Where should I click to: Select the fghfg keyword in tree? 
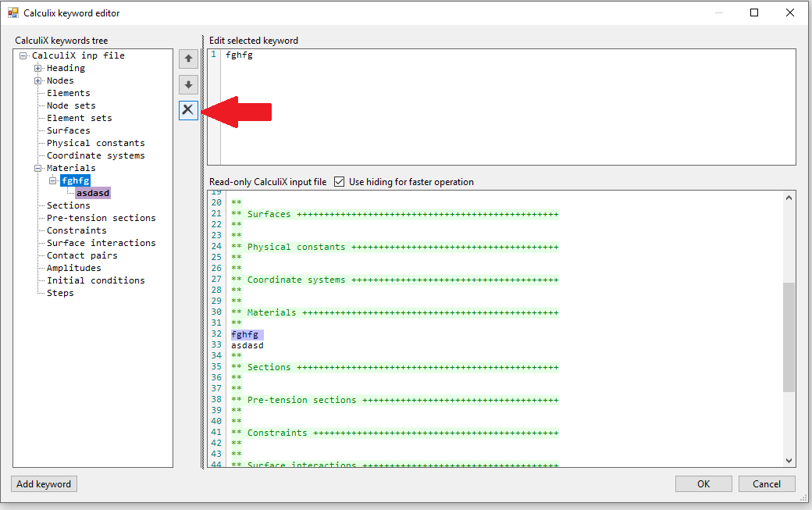point(76,180)
